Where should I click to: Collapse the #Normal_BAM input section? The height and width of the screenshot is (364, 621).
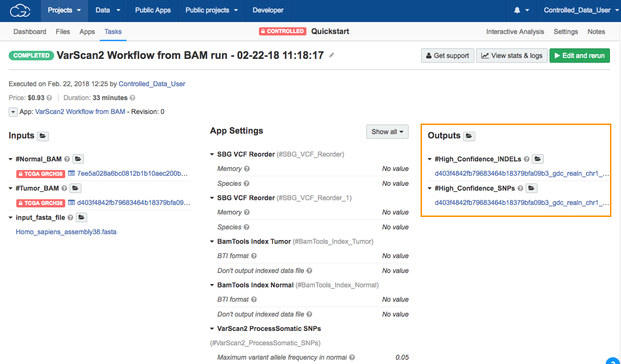[x=11, y=159]
